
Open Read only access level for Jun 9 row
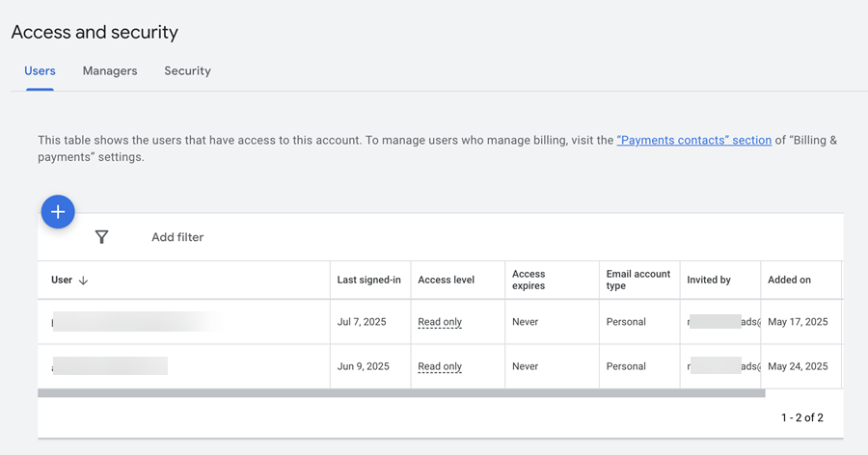click(440, 366)
